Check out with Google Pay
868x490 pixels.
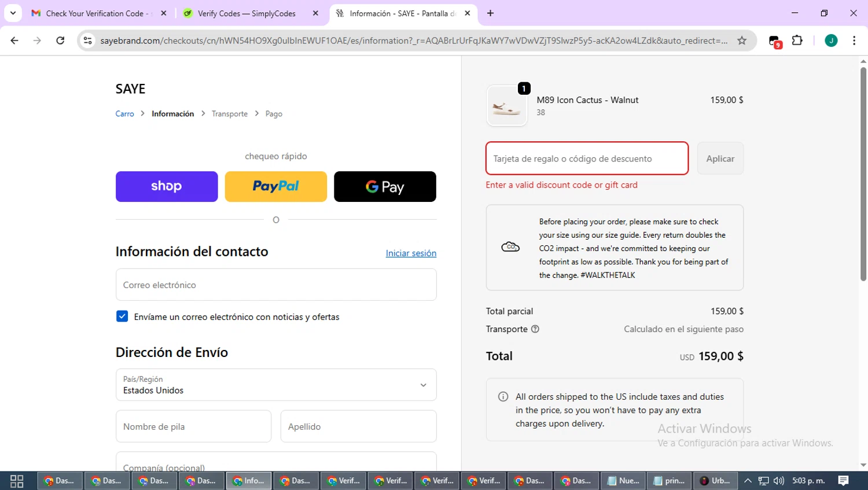(385, 186)
